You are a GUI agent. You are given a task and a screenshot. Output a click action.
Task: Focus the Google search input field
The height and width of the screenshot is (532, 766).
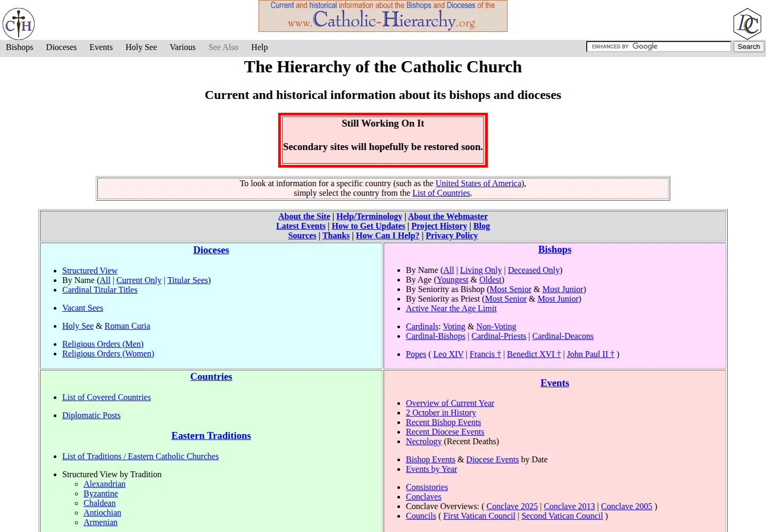[x=659, y=47]
